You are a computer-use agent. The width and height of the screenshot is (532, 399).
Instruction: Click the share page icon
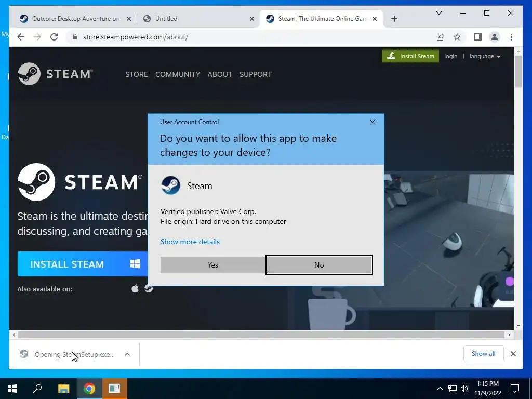441,37
